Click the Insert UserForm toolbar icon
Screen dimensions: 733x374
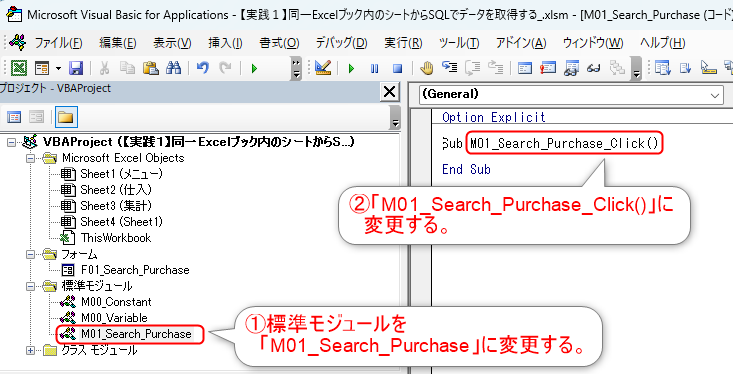42,69
